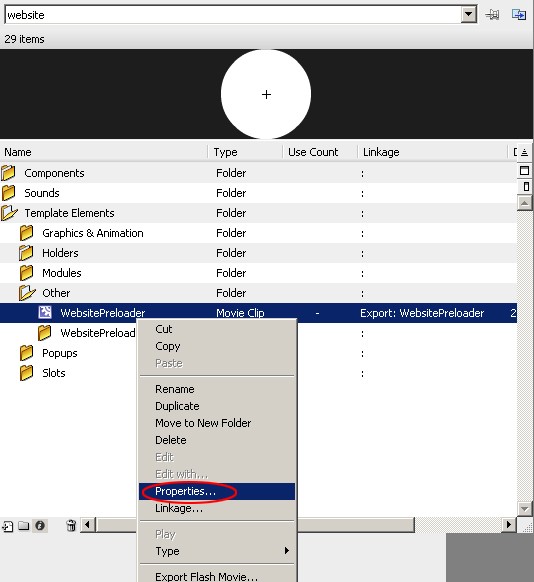534x582 pixels.
Task: Click the WebsitePreloader row name text
Action: (103, 313)
